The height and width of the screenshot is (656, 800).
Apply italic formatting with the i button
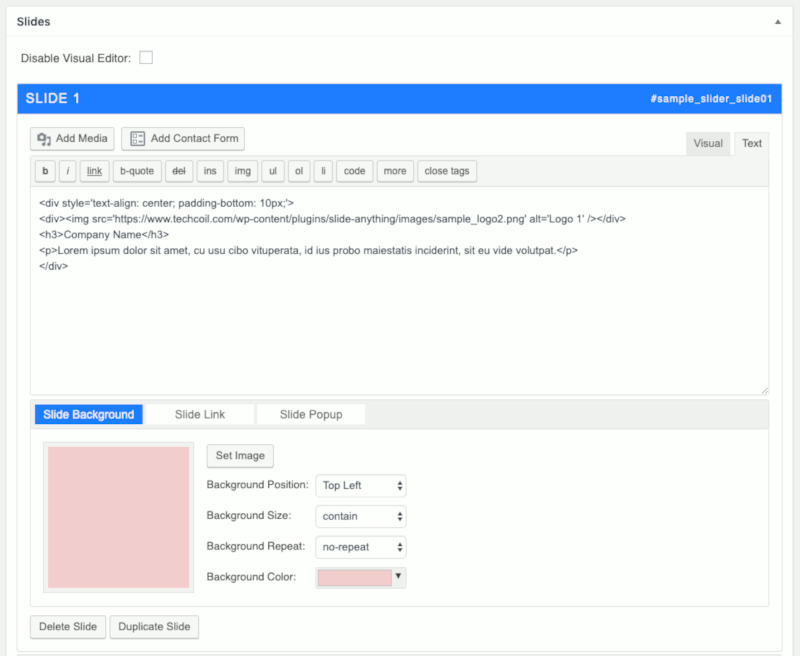pos(68,171)
